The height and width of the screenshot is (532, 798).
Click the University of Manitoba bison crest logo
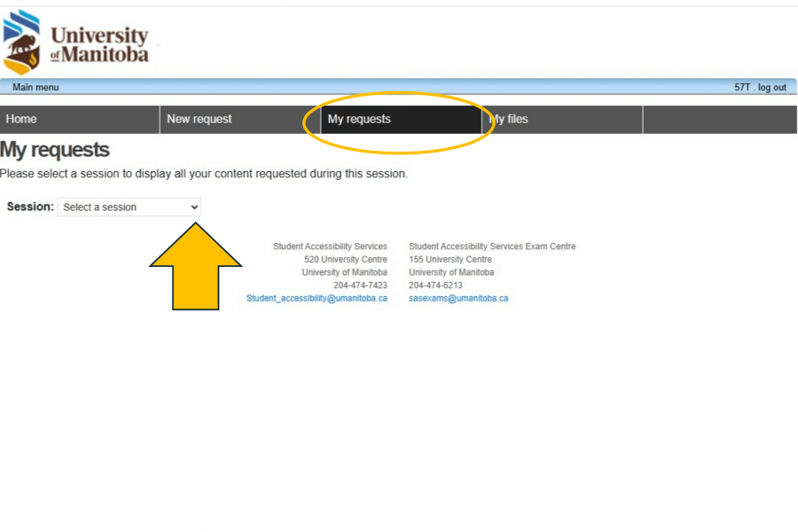click(x=22, y=42)
